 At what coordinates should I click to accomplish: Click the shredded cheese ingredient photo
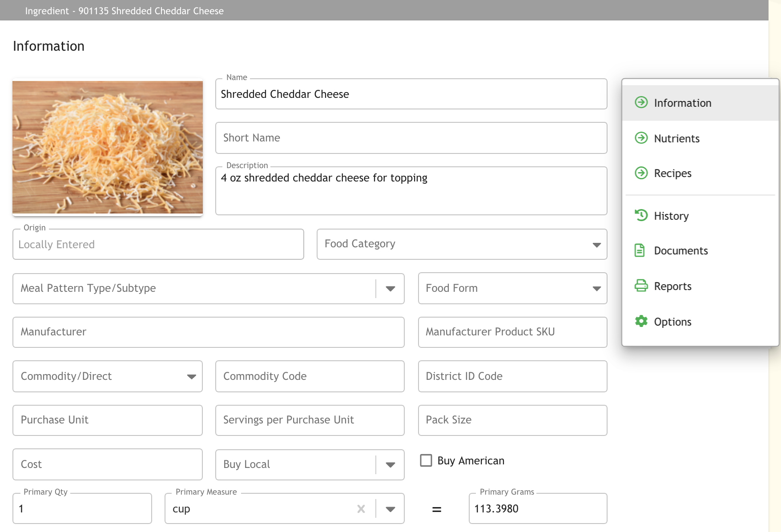[108, 147]
